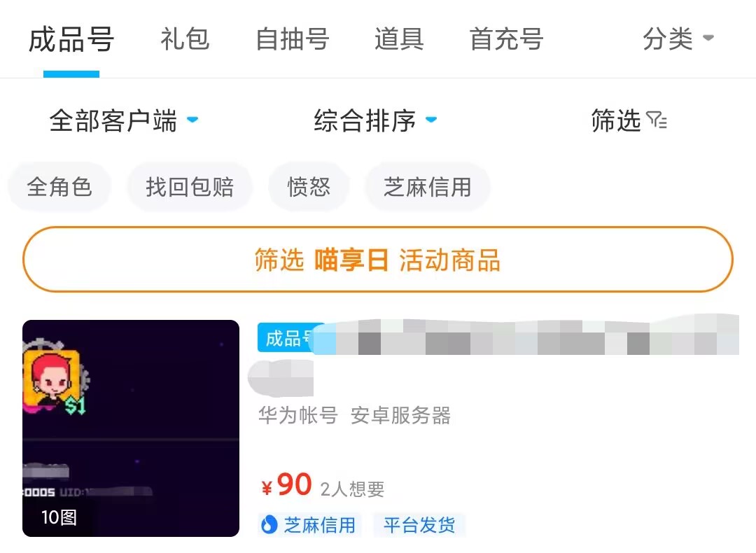Click the ¥90 price label
This screenshot has height=553, width=756.
(x=287, y=484)
